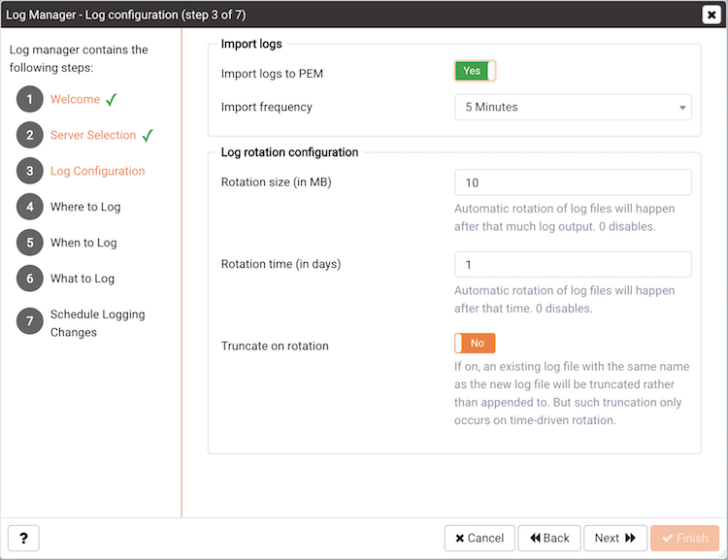Open the Import frequency dropdown
Screen dimensions: 728x560
coord(573,108)
